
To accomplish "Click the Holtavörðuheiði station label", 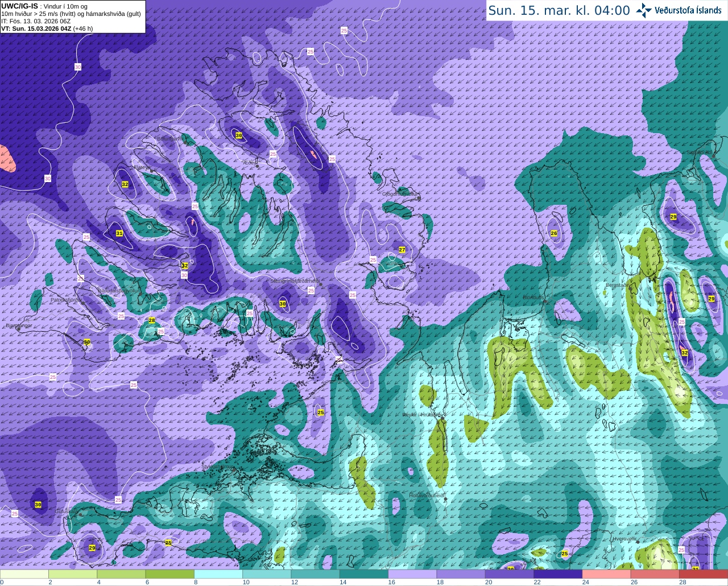I will (x=427, y=496).
